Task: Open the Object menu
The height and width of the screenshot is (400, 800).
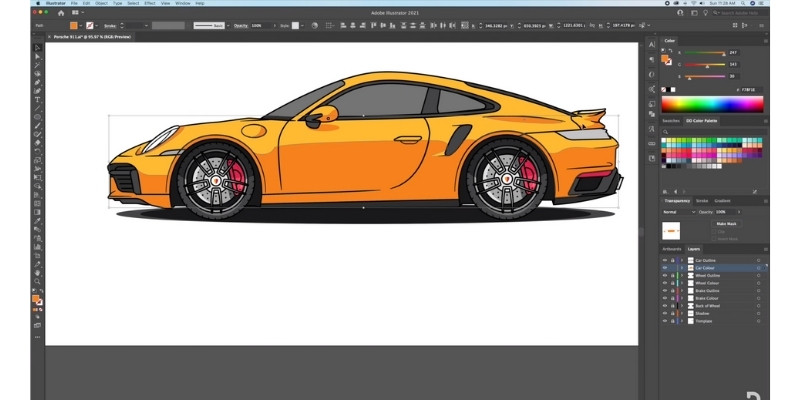Action: pos(101,3)
